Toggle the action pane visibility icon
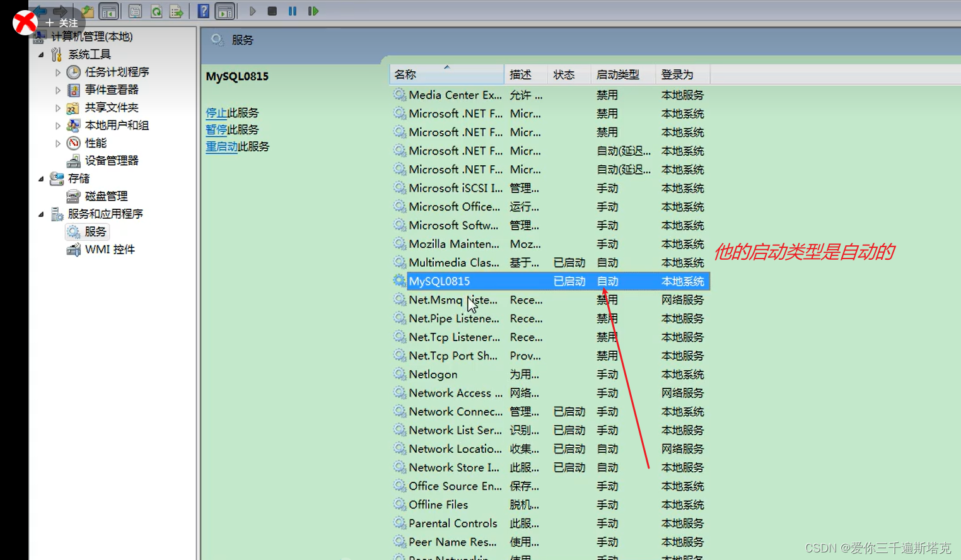 pyautogui.click(x=224, y=11)
